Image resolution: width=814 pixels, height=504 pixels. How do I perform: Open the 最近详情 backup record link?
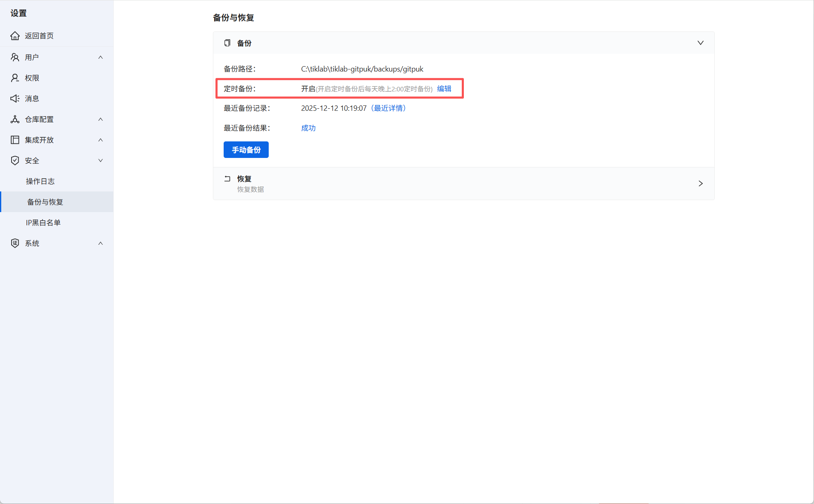pos(388,108)
